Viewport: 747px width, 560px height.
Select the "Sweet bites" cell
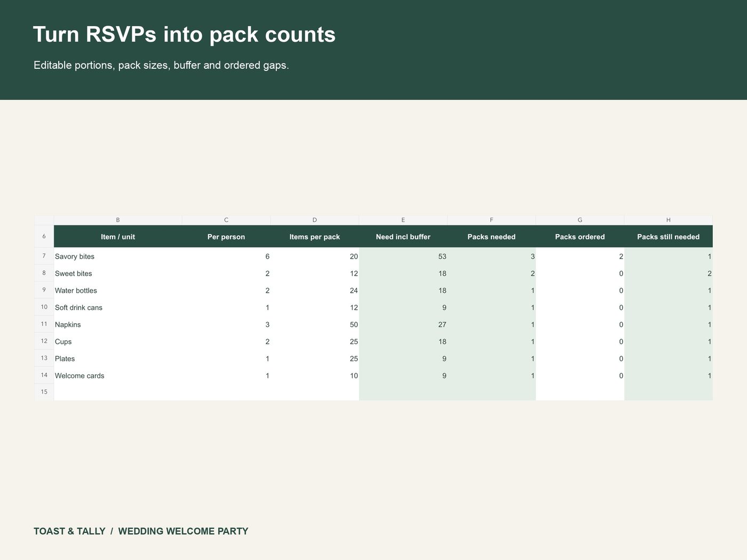[x=118, y=274]
